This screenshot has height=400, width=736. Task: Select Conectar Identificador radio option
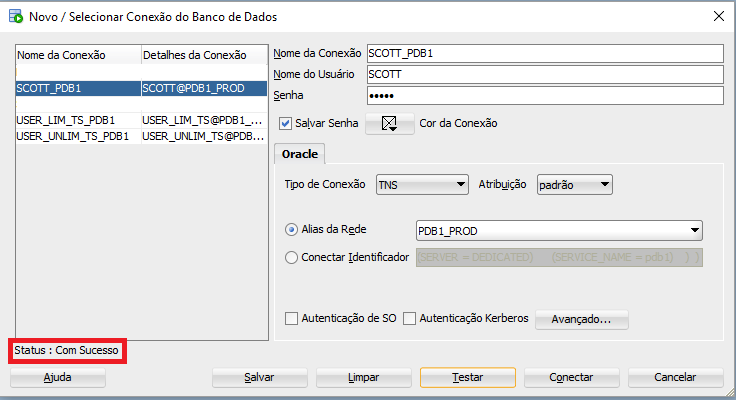[x=292, y=257]
